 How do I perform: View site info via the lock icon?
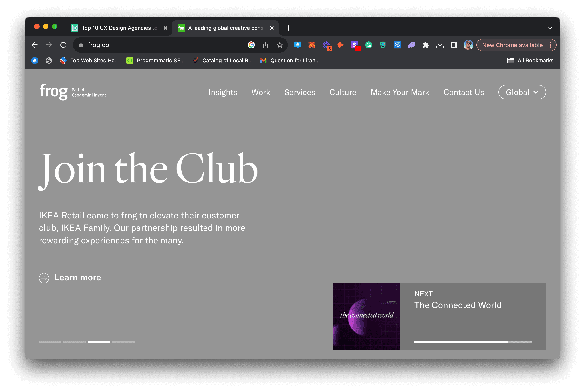pyautogui.click(x=81, y=45)
